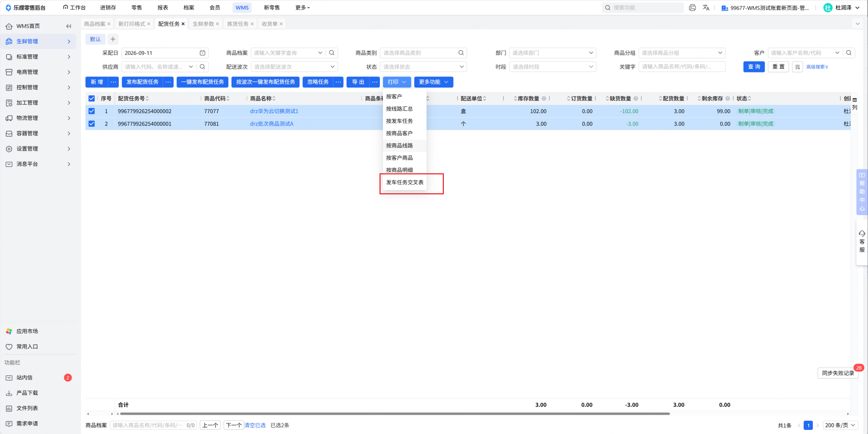Click the horizontal scrollbar under the table
Image resolution: width=868 pixels, height=434 pixels.
tap(394, 414)
